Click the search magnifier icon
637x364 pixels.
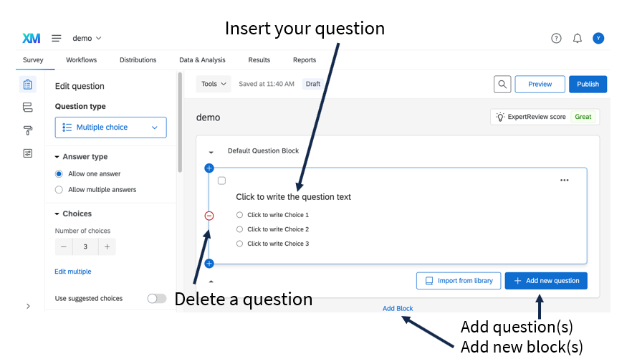coord(502,84)
